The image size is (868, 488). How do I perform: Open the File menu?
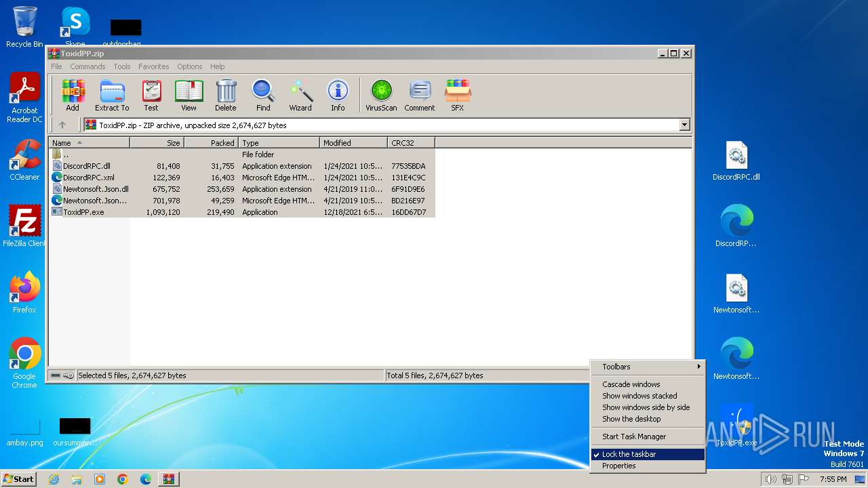pos(56,66)
